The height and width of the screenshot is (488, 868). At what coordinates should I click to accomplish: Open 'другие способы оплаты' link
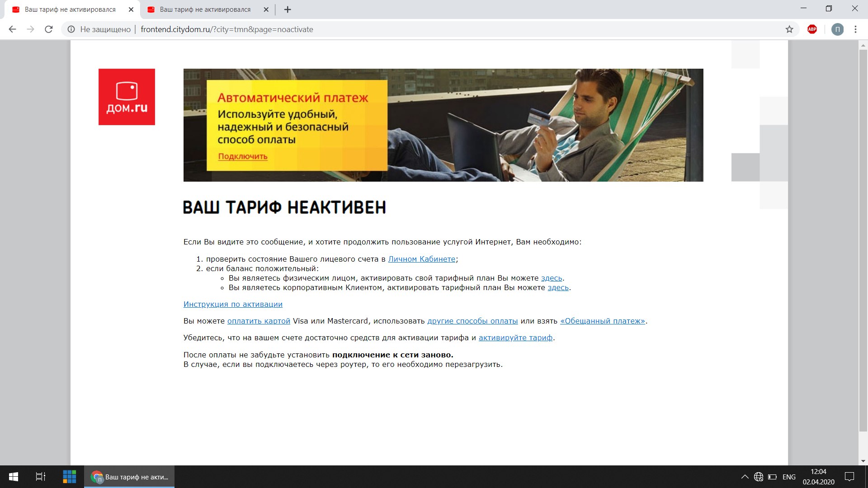472,321
